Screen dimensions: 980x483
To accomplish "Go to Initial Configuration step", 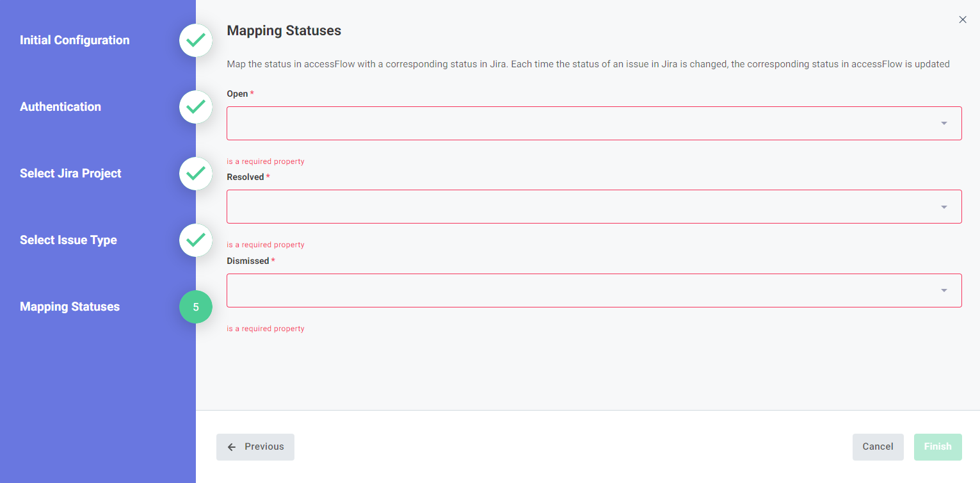I will tap(74, 40).
